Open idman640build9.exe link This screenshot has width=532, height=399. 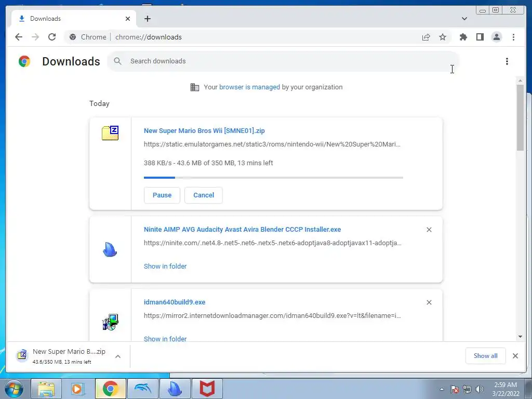pyautogui.click(x=175, y=302)
